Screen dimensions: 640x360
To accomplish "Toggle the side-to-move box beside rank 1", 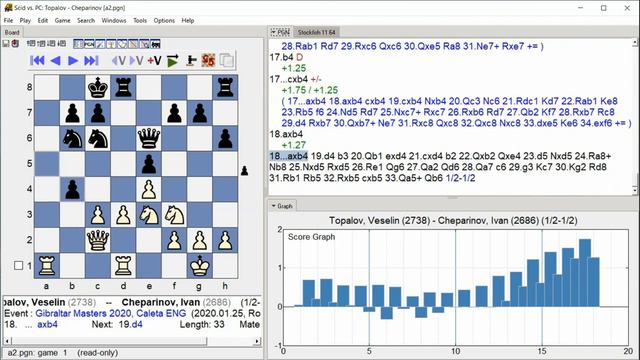I will [18, 266].
